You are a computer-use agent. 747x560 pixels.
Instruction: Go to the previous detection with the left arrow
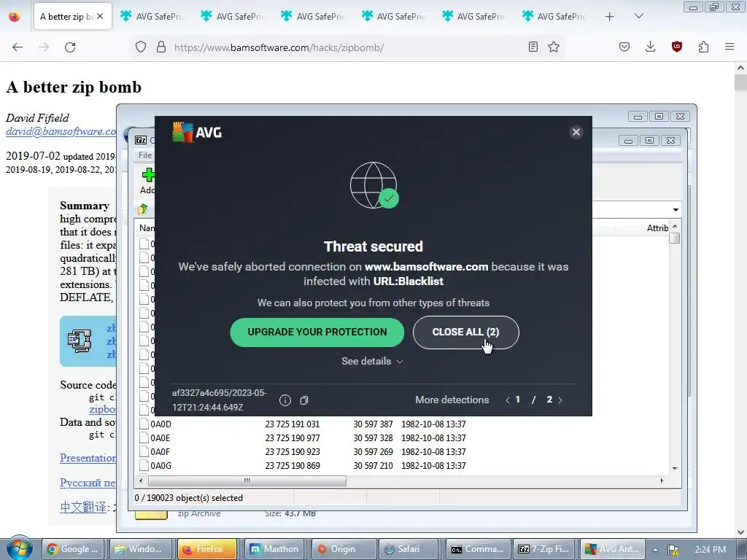point(508,400)
